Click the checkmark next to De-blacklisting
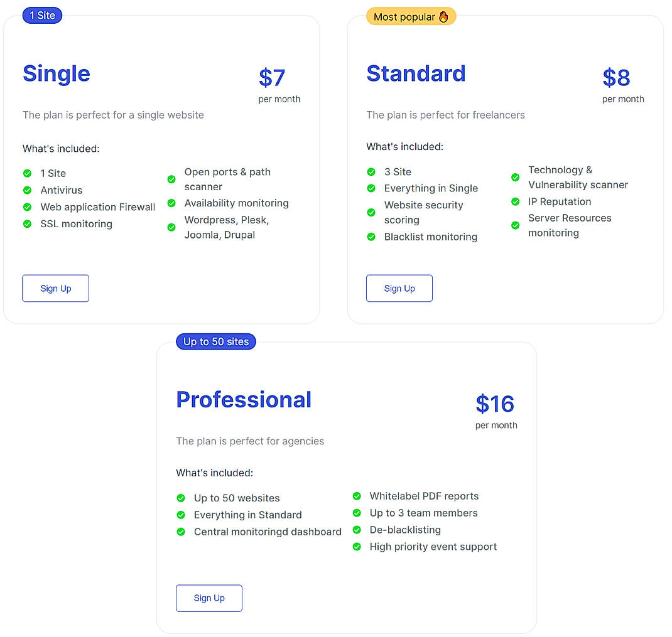672x637 pixels. [357, 530]
